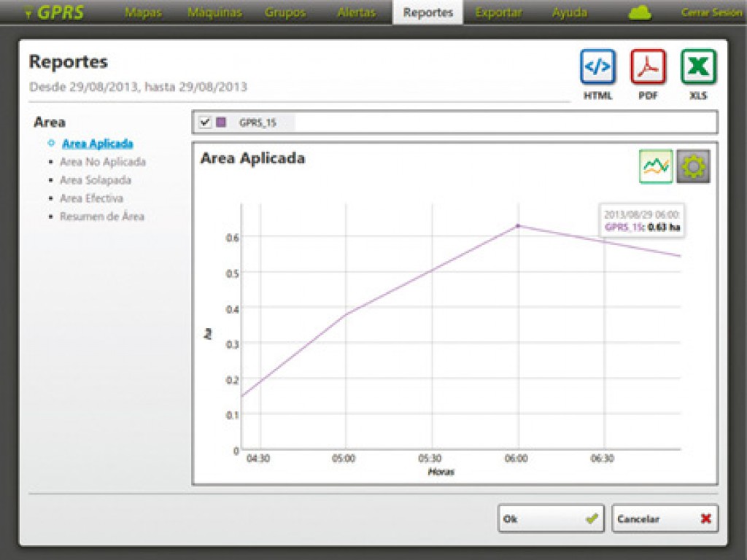Export the report as HTML
747x560 pixels.
[597, 68]
